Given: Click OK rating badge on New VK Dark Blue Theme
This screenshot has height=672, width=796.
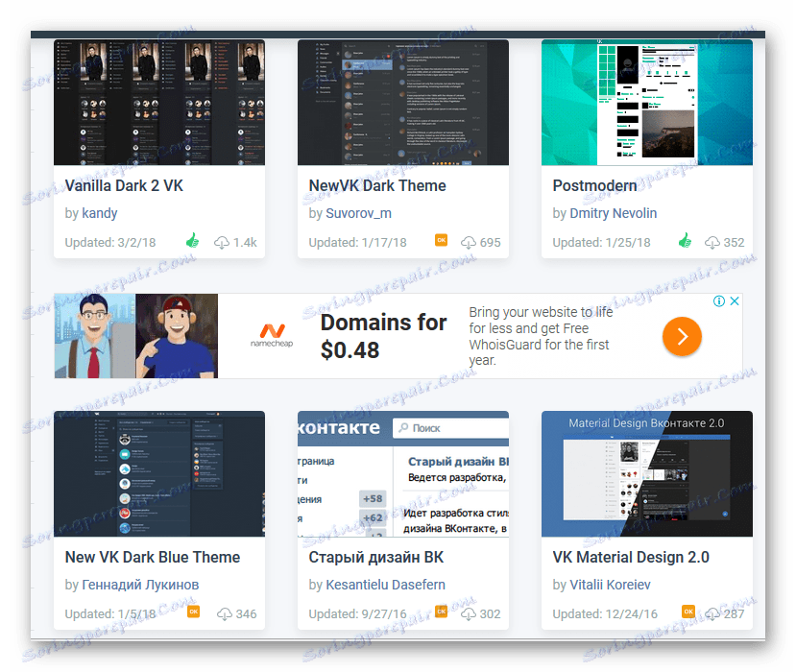Looking at the screenshot, I should coord(193,612).
